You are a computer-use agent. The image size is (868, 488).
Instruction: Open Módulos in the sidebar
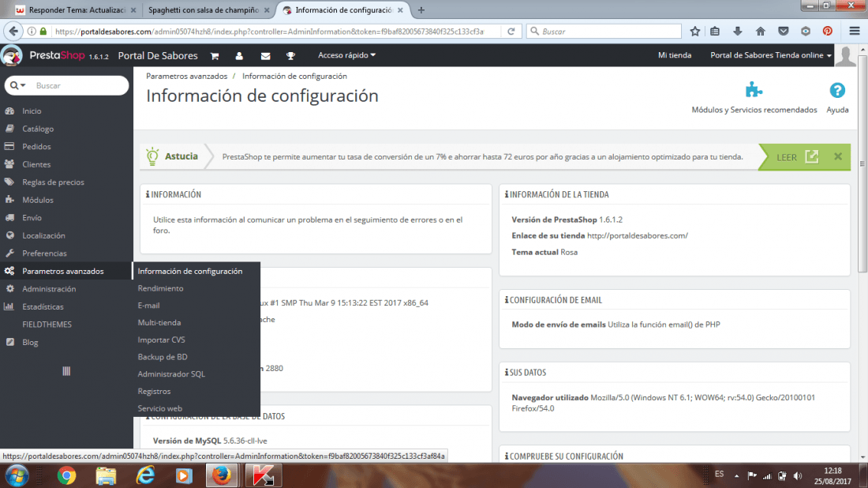[x=38, y=200]
